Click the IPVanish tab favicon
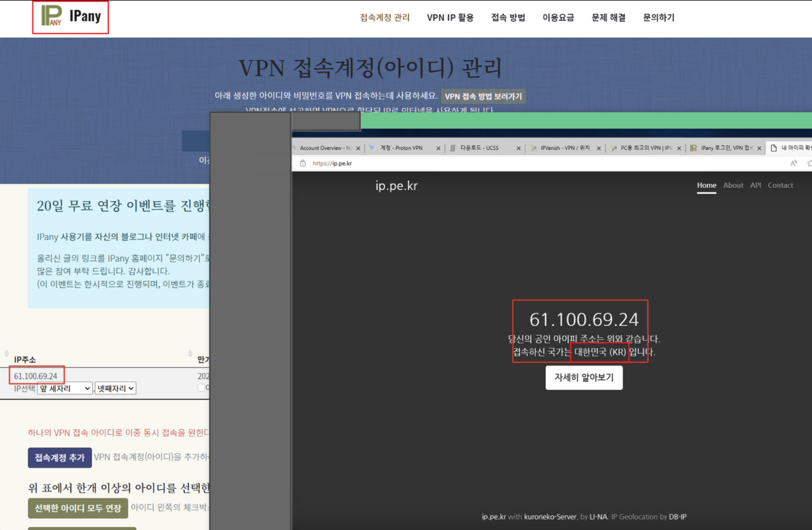 pyautogui.click(x=533, y=148)
